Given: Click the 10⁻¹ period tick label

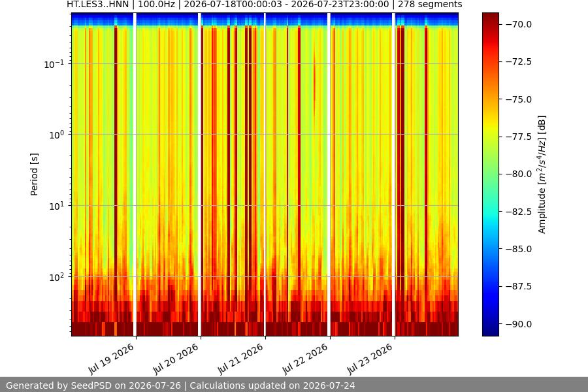Looking at the screenshot, I should [54, 64].
